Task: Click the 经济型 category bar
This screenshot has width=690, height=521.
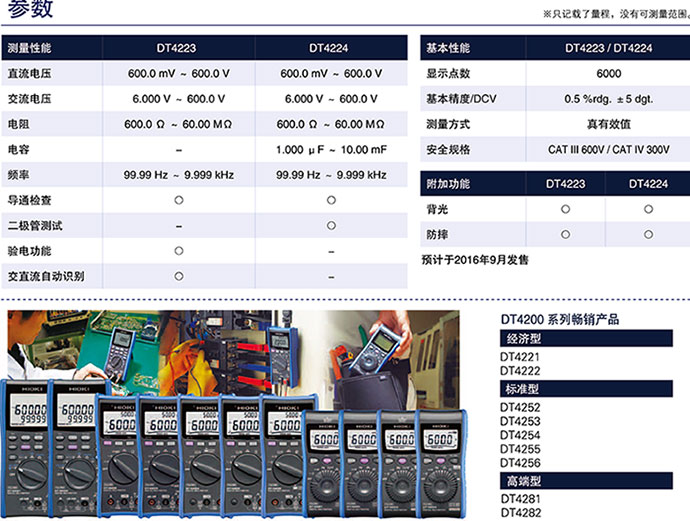Action: 586,338
